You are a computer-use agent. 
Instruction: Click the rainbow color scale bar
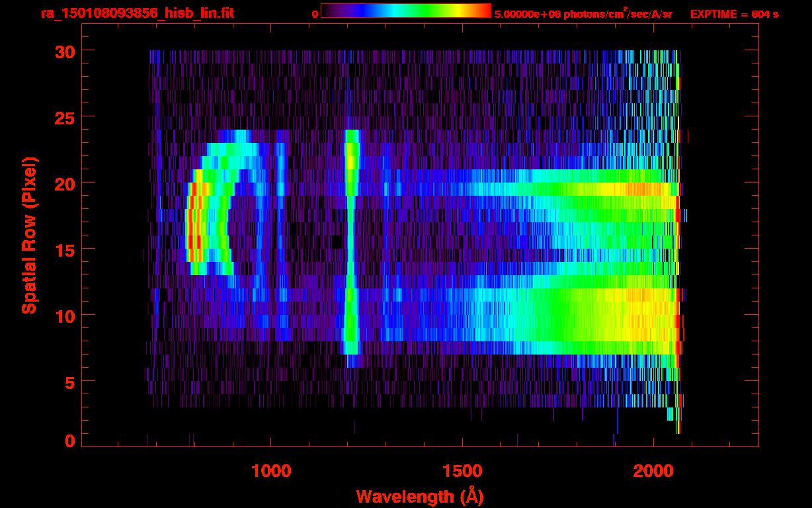pos(406,11)
